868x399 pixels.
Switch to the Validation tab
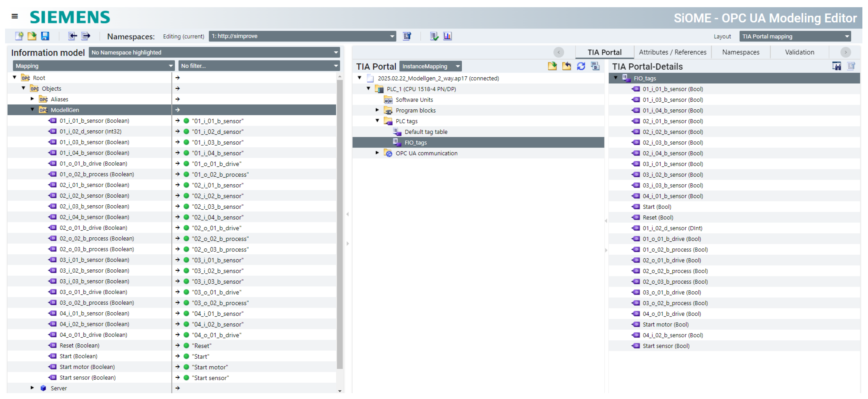[x=800, y=52]
